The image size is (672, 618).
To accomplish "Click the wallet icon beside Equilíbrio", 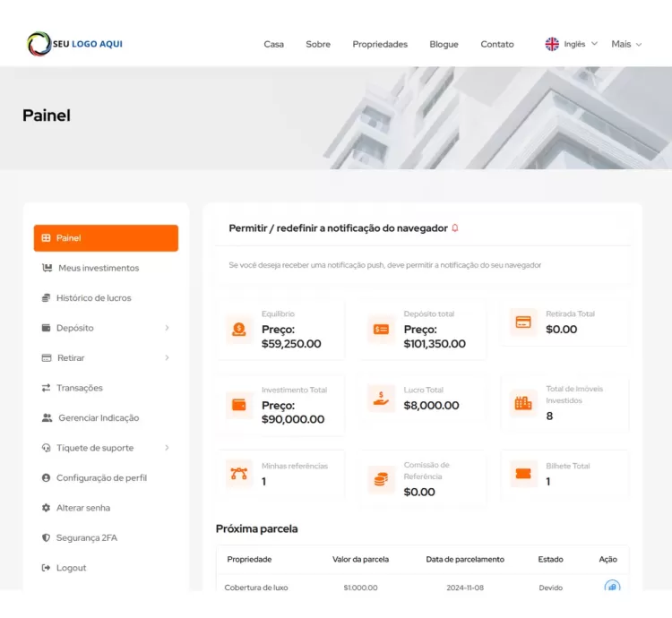I will [x=239, y=330].
